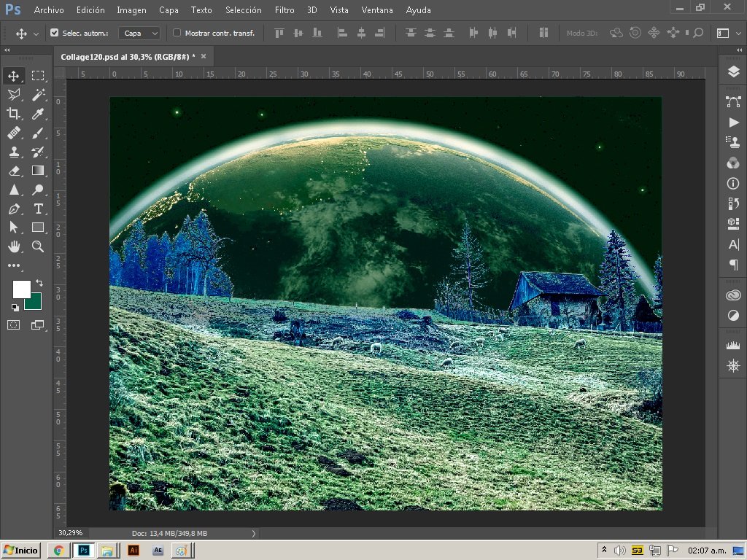
Task: Open the Move tool preset picker arrow
Action: [x=36, y=34]
